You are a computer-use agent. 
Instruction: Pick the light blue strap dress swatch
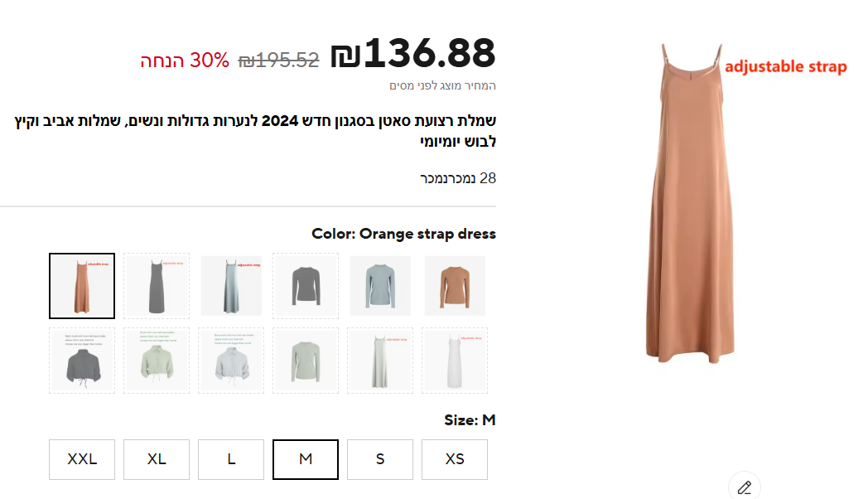(231, 286)
